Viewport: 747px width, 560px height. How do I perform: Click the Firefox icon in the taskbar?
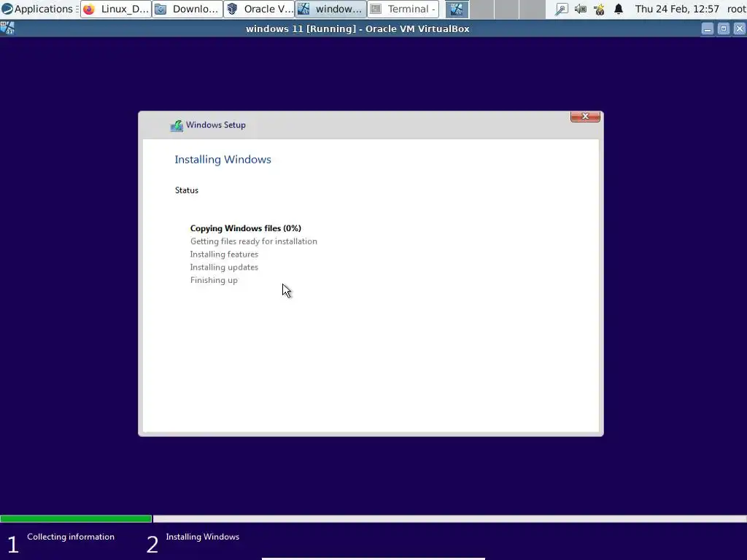[x=89, y=9]
